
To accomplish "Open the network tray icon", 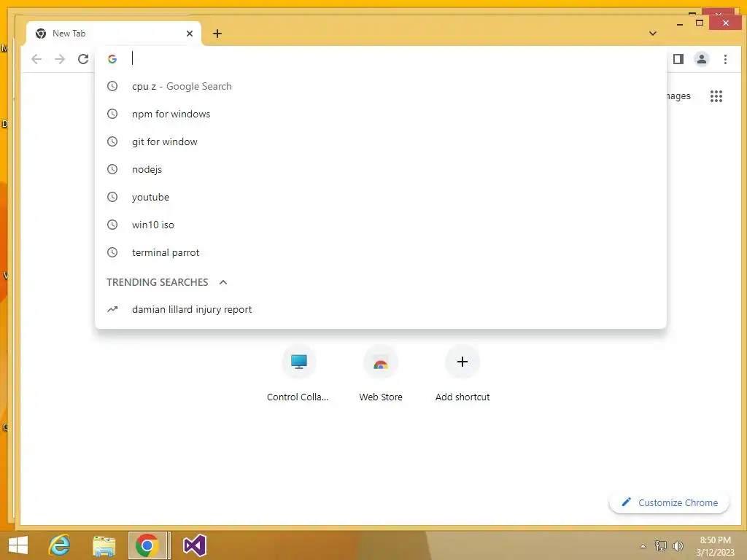I will click(660, 546).
